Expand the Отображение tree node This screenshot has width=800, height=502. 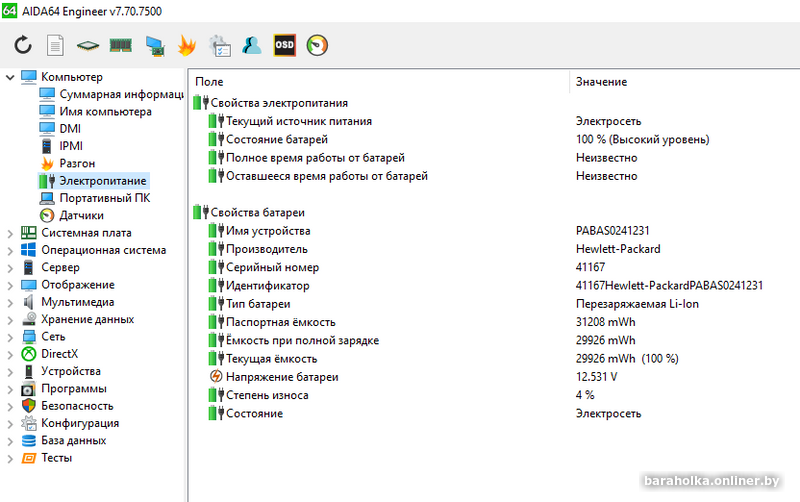[x=10, y=285]
